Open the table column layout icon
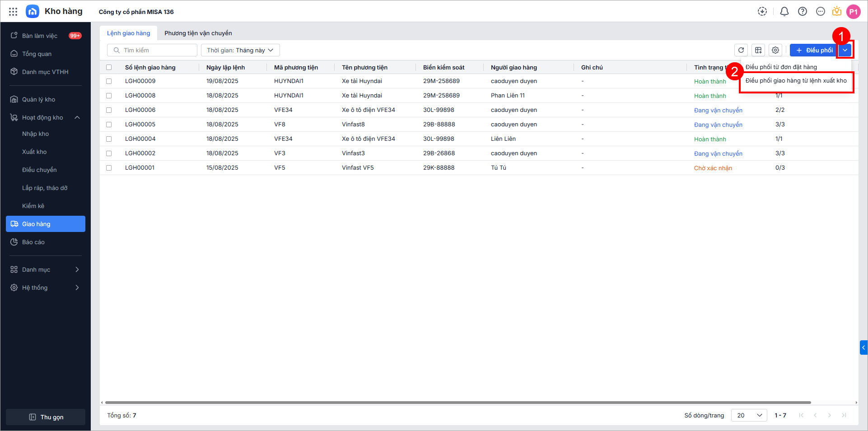Viewport: 868px width, 431px height. pyautogui.click(x=758, y=50)
